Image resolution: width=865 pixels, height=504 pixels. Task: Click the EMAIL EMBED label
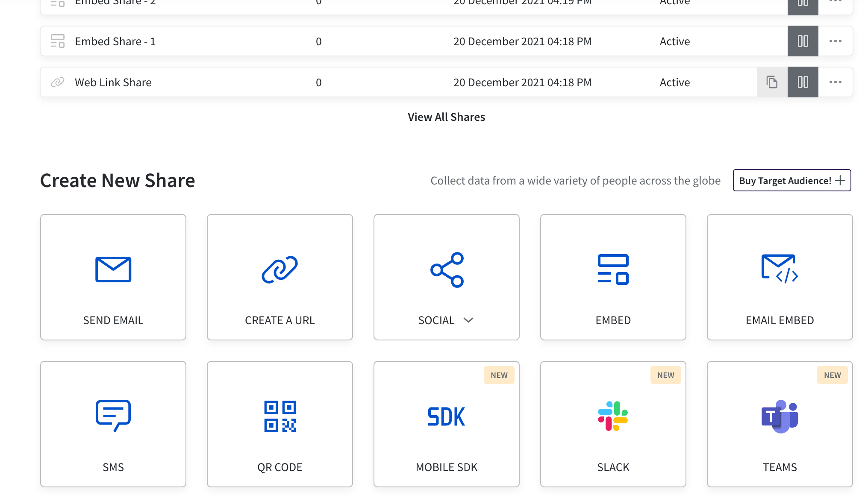click(x=780, y=320)
